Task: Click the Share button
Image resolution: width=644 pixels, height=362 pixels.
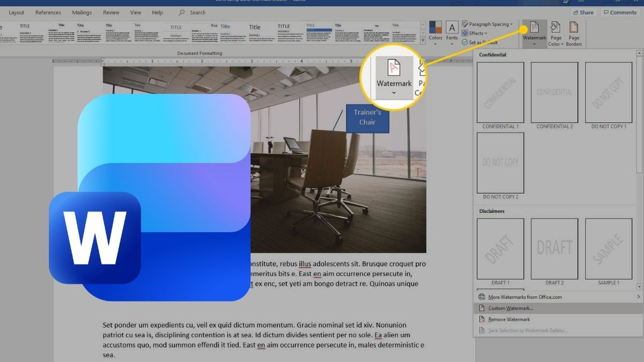Action: 583,12
